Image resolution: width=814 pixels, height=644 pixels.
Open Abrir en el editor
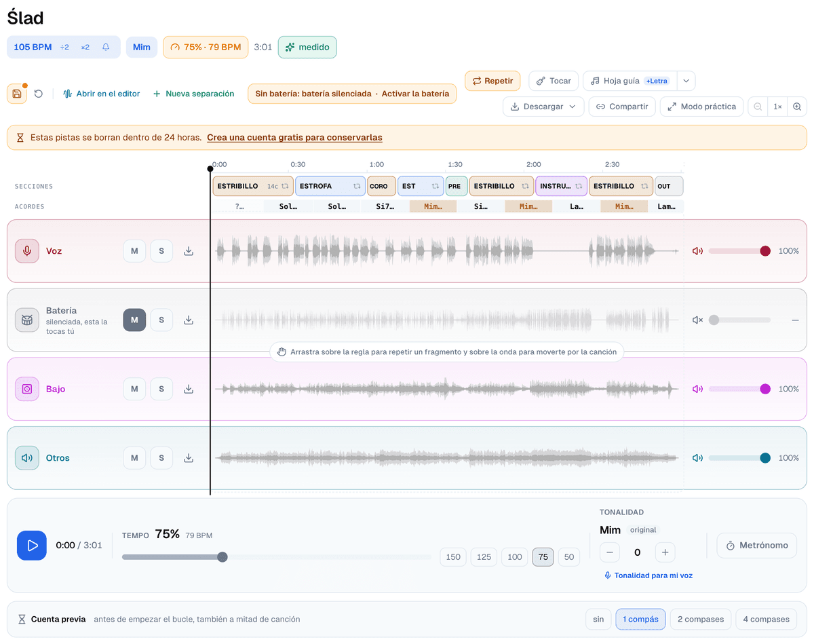(x=101, y=94)
